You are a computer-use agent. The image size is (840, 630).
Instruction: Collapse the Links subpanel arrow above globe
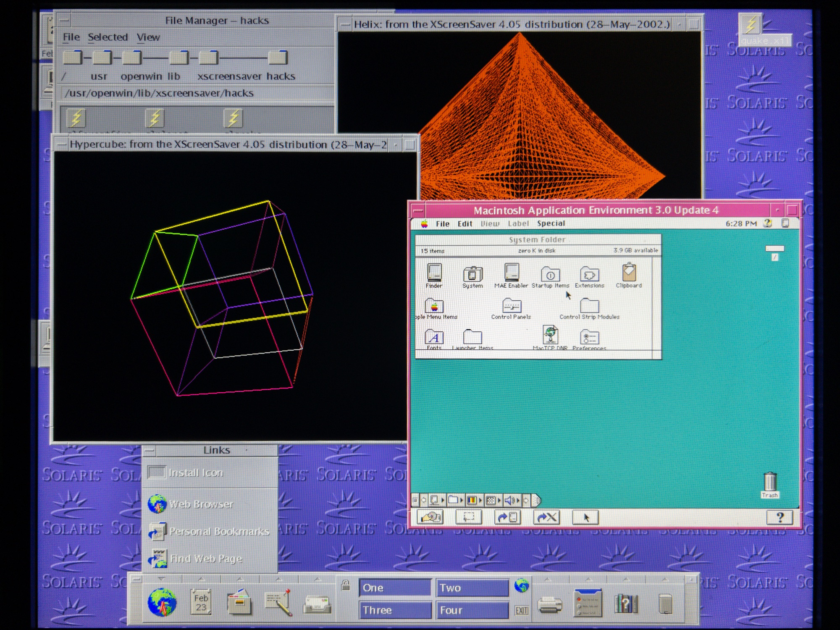click(x=162, y=579)
